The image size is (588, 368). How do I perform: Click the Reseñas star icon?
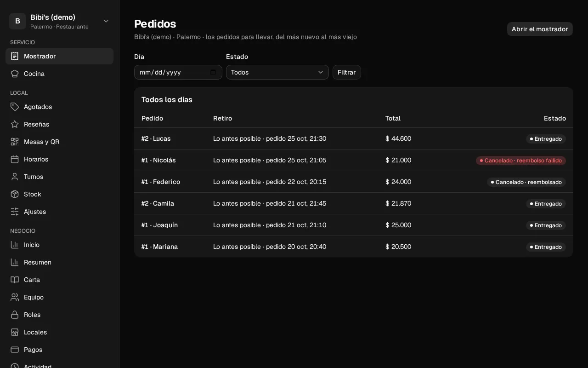pyautogui.click(x=15, y=124)
